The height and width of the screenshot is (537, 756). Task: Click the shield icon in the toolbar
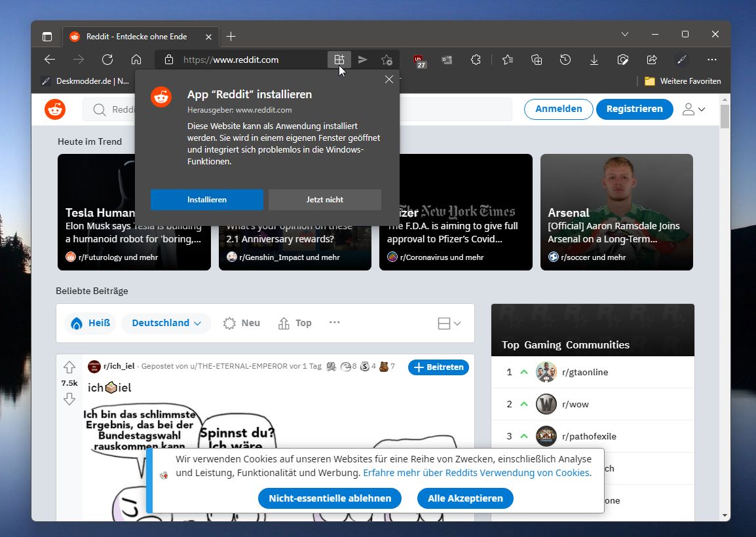(623, 60)
